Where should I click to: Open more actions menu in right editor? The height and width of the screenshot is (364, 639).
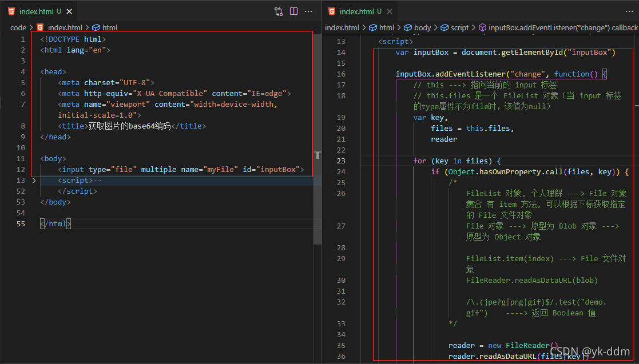tap(629, 11)
